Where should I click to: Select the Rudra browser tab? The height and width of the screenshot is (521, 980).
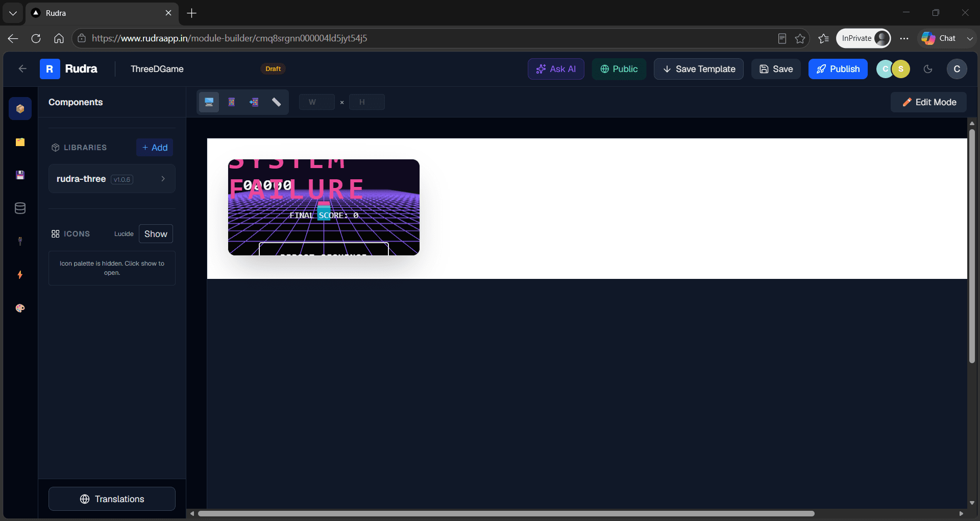point(102,13)
